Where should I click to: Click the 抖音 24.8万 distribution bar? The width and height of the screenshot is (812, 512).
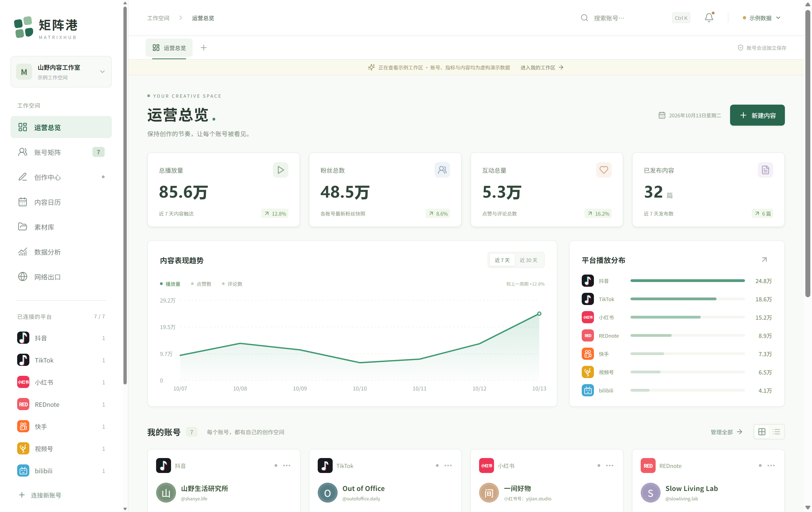[x=687, y=281]
